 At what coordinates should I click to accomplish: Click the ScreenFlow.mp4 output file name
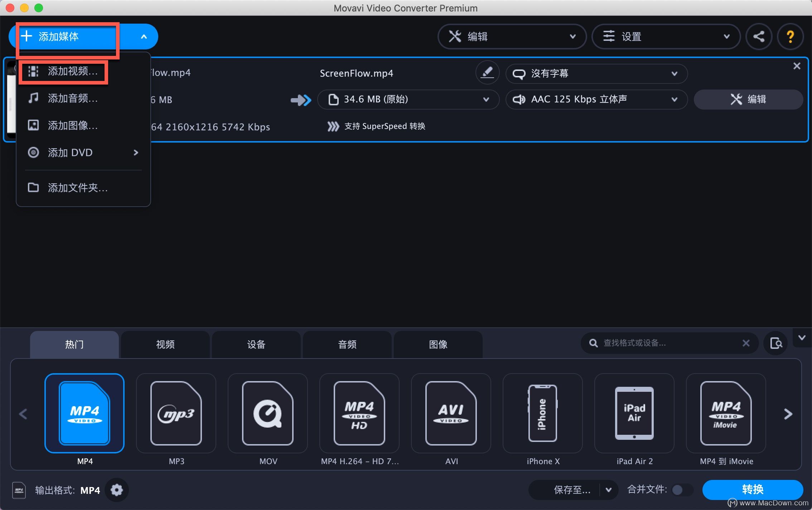(x=356, y=73)
